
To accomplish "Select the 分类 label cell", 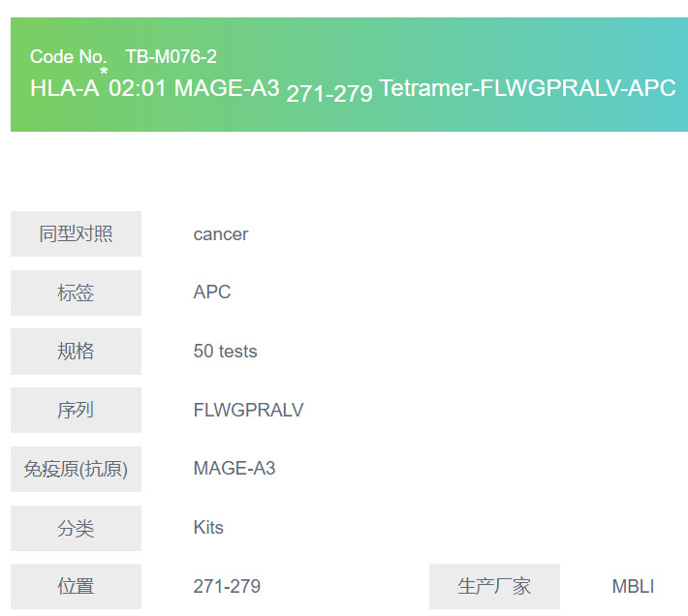I will point(76,528).
